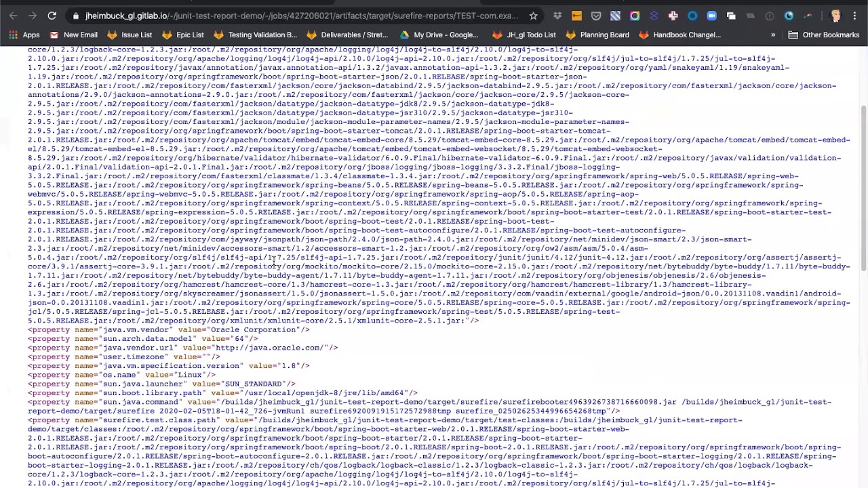Viewport: 868px width, 488px height.
Task: Bookmark this page with the star icon
Action: (534, 16)
